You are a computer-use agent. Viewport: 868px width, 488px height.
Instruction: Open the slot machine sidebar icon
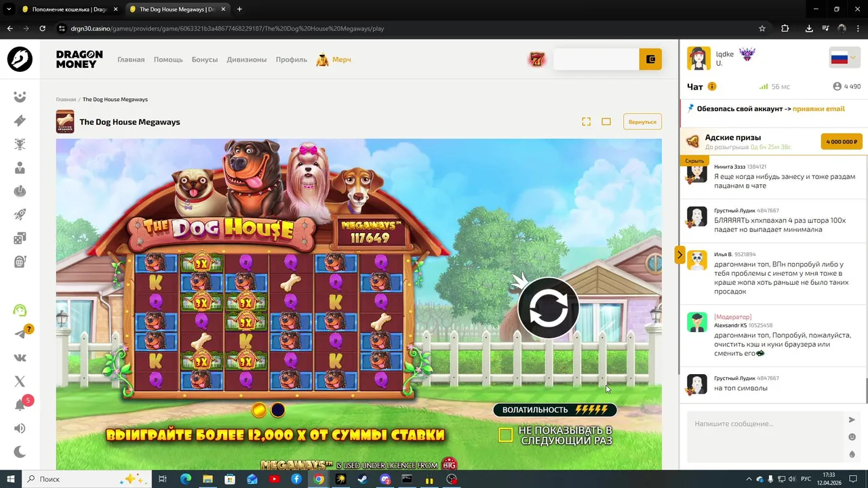[x=20, y=262]
